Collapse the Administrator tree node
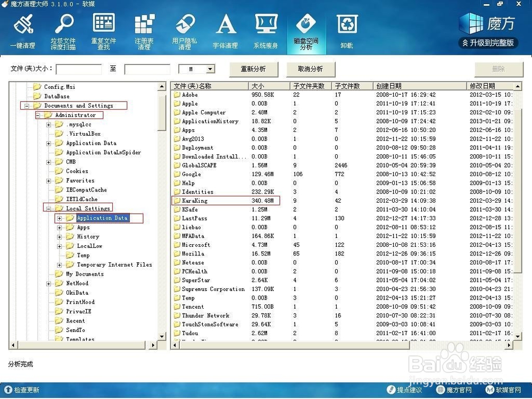 pos(38,115)
